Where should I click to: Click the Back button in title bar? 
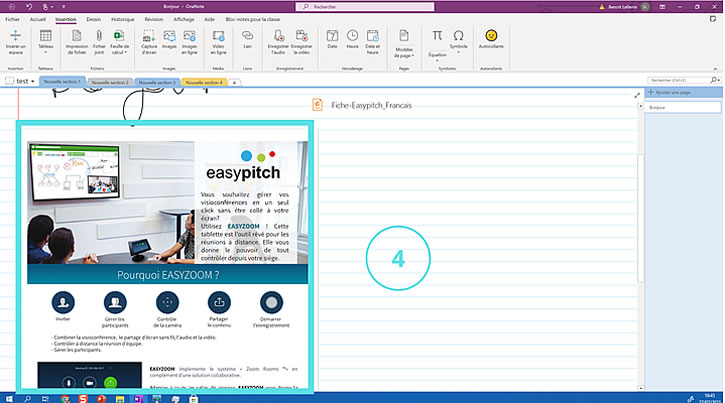12,6
